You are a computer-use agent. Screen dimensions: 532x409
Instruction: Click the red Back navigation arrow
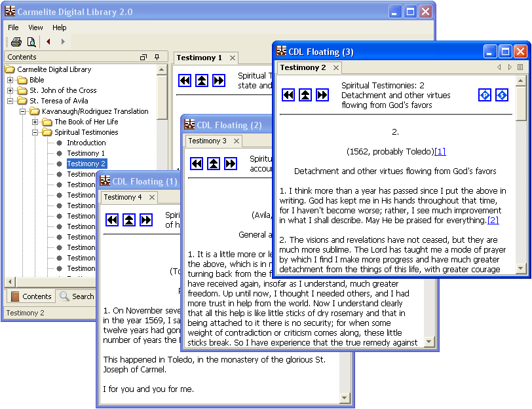[48, 42]
